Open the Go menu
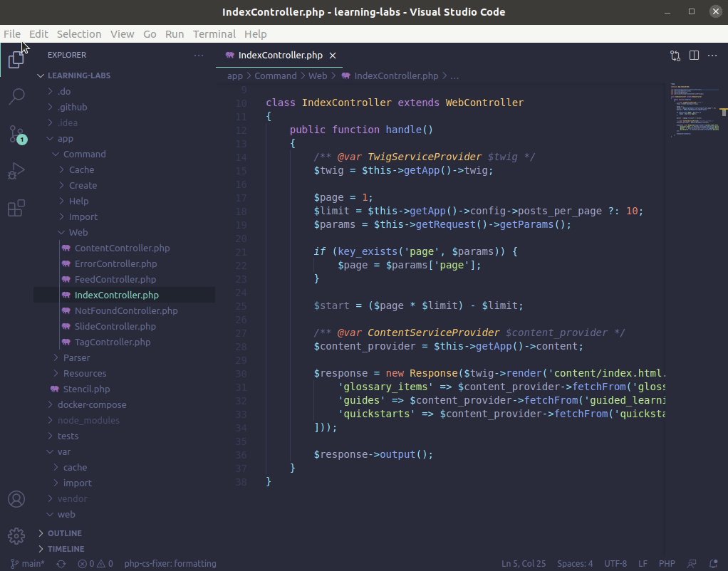The width and height of the screenshot is (728, 571). (x=150, y=34)
